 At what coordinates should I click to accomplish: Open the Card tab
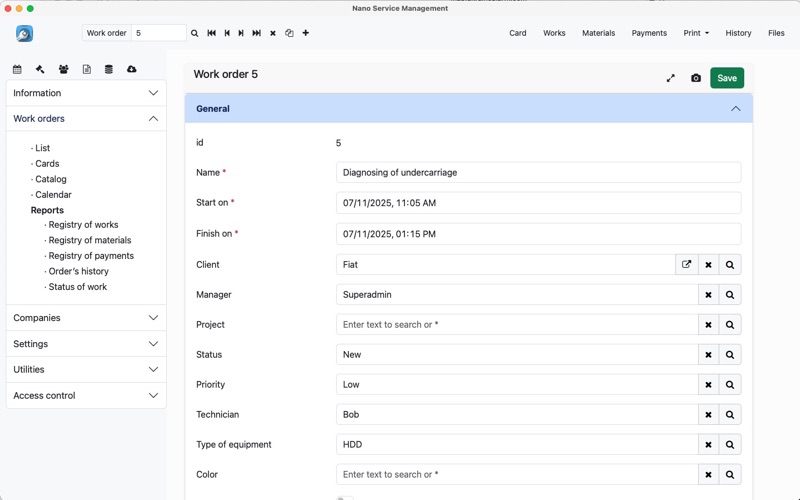pos(517,33)
